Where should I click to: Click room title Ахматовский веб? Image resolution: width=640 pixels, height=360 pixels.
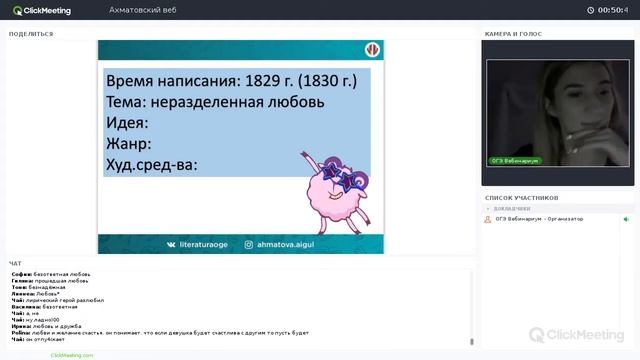142,10
